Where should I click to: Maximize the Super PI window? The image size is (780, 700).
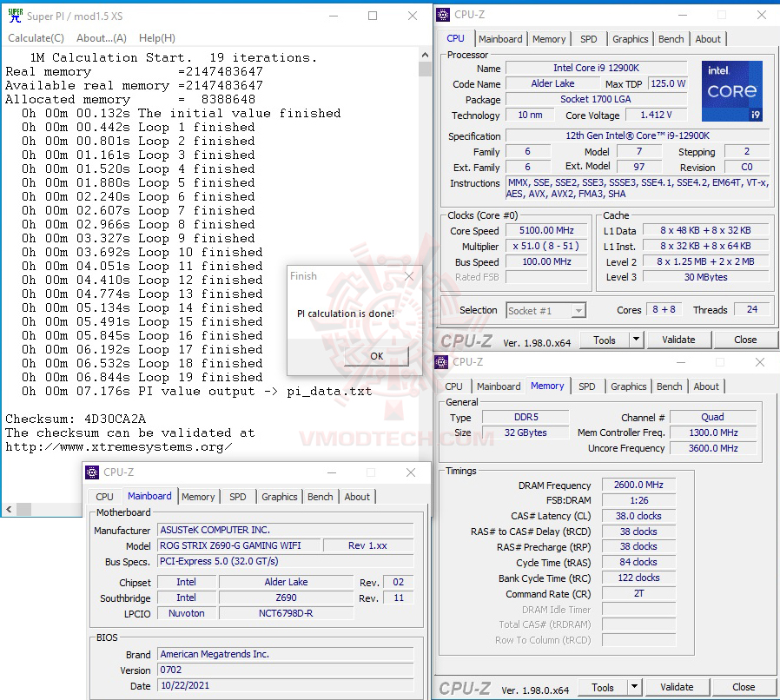click(x=372, y=16)
